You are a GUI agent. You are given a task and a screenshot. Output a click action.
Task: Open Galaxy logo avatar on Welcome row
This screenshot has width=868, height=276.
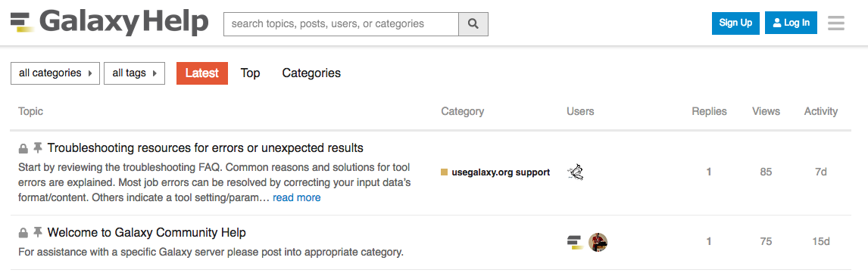coord(576,242)
